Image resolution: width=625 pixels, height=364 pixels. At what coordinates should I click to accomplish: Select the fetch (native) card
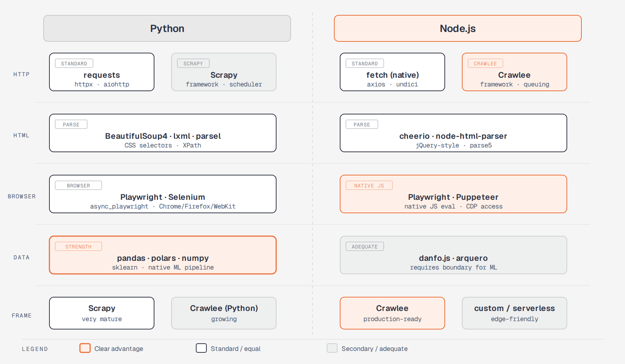pyautogui.click(x=392, y=72)
